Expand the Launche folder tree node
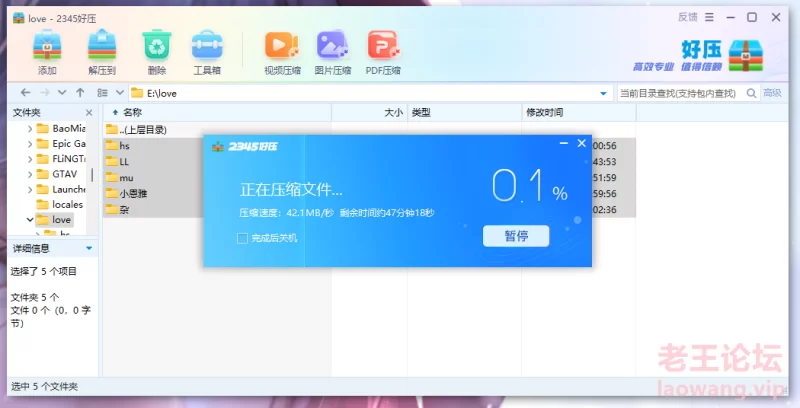Screen dimensions: 800x408 [30, 190]
